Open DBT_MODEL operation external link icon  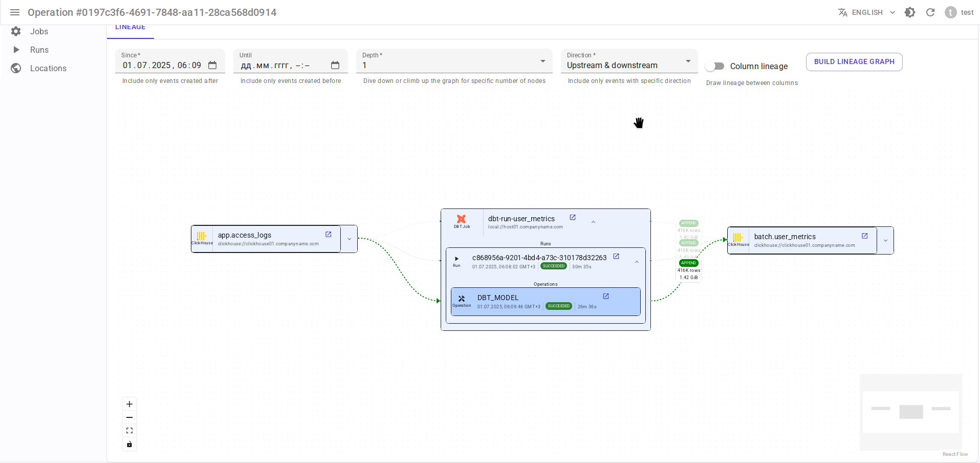click(606, 297)
